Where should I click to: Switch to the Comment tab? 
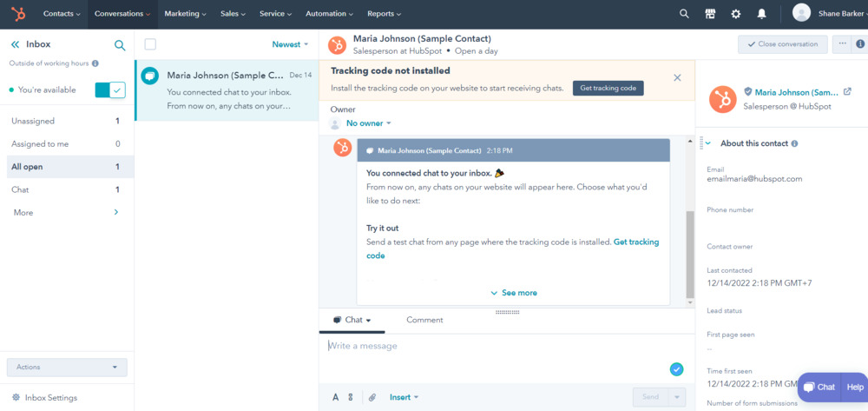[x=424, y=320]
